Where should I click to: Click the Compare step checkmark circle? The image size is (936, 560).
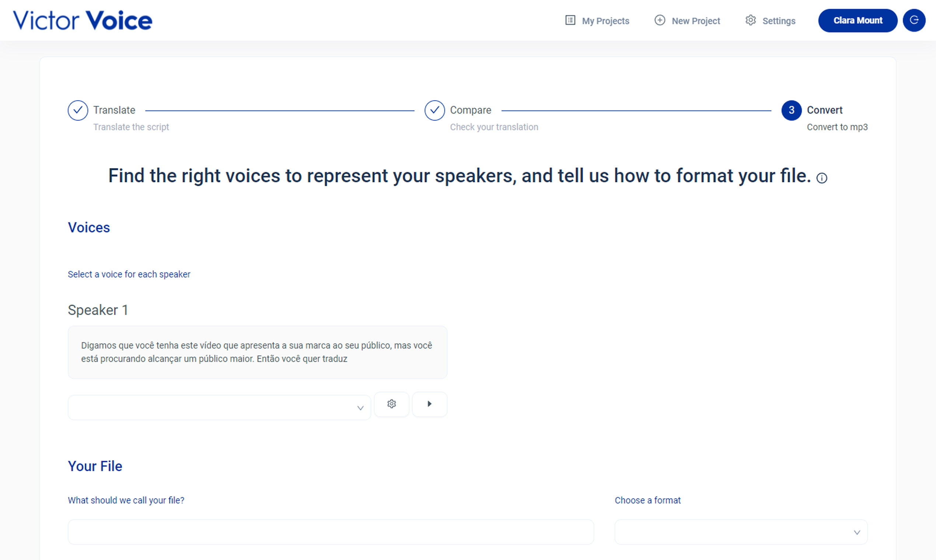click(x=434, y=110)
